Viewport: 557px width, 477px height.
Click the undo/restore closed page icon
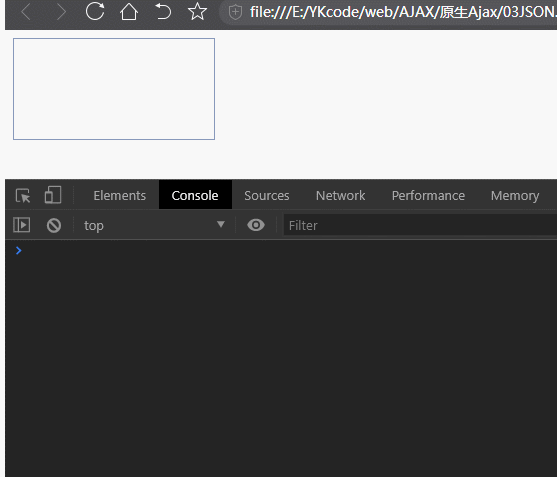163,11
